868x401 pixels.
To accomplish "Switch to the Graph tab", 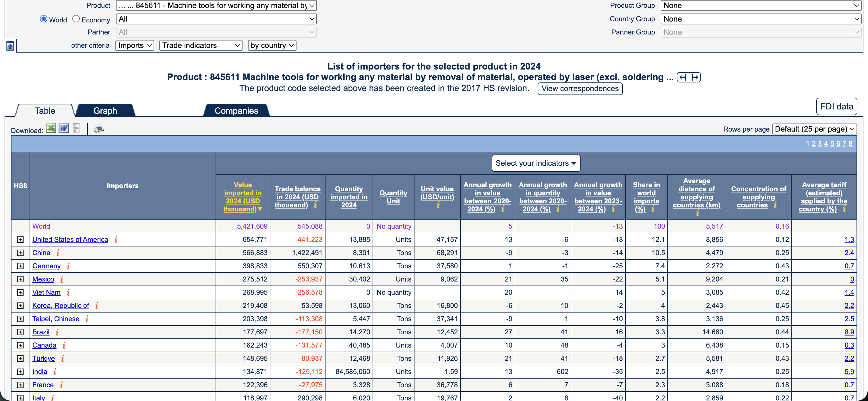I will 105,111.
